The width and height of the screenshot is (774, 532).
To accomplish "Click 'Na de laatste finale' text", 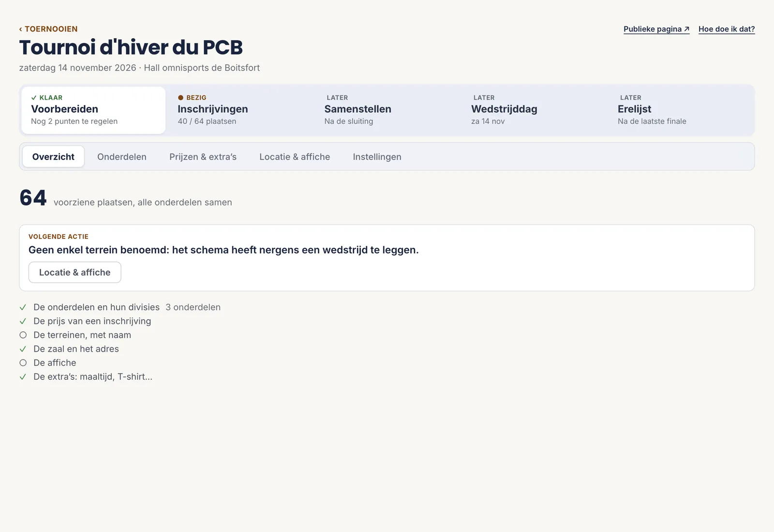I will [652, 121].
